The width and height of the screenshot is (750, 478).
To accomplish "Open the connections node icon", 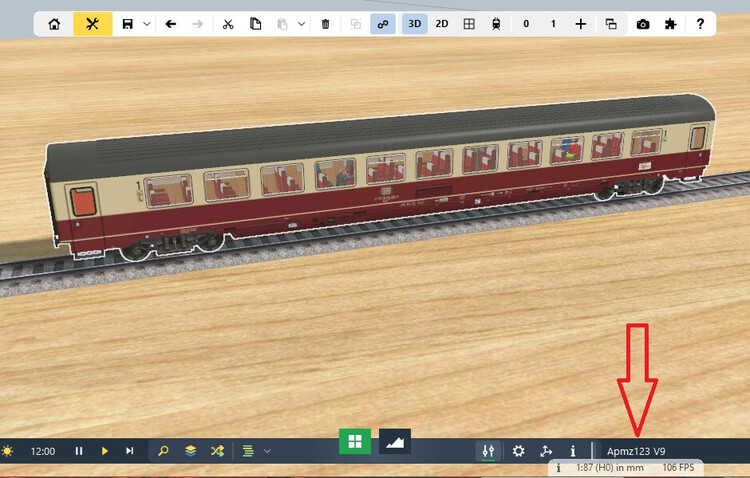I will click(x=546, y=451).
